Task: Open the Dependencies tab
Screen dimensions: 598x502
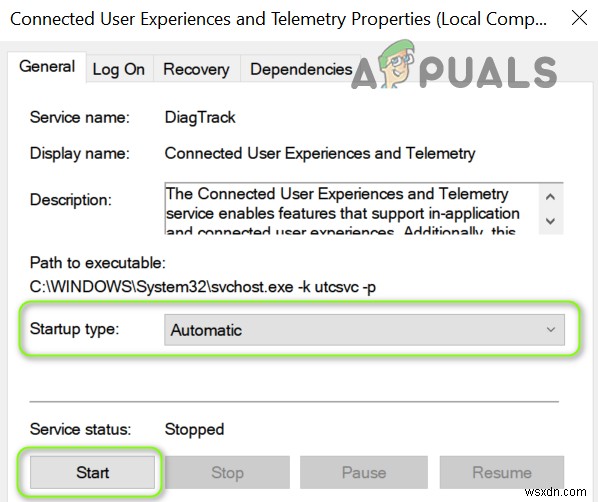Action: click(301, 69)
